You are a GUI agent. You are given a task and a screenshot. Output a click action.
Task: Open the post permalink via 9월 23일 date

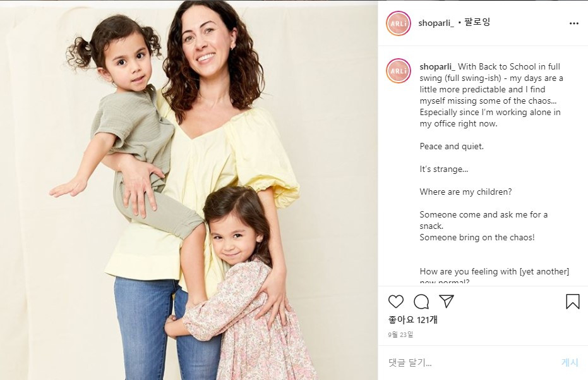coord(400,334)
